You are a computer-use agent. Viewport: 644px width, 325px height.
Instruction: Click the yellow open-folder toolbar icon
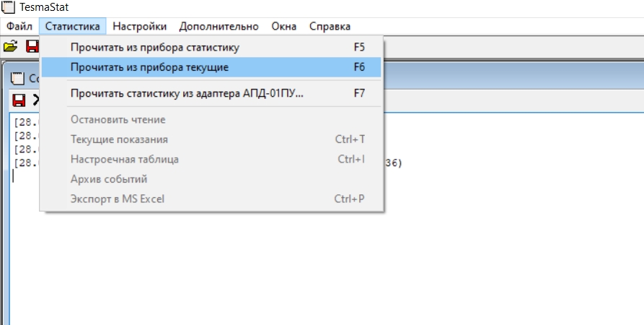(10, 45)
